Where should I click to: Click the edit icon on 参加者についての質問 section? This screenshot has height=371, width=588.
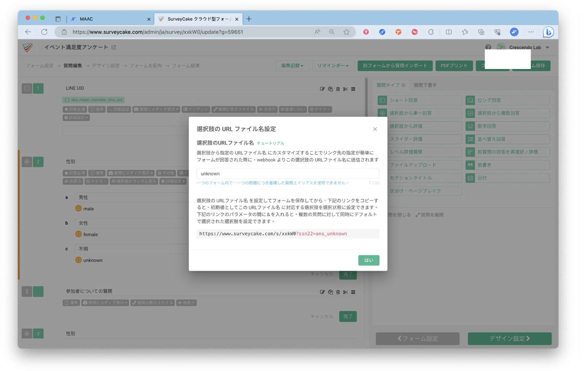pos(322,292)
